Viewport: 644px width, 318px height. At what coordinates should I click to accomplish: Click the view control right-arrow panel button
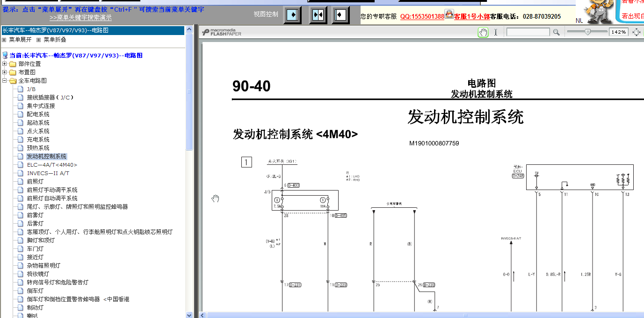293,15
